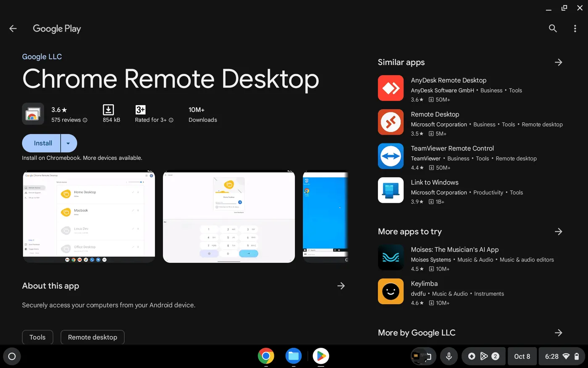Go back using the back arrow
This screenshot has width=588, height=368.
(x=13, y=29)
